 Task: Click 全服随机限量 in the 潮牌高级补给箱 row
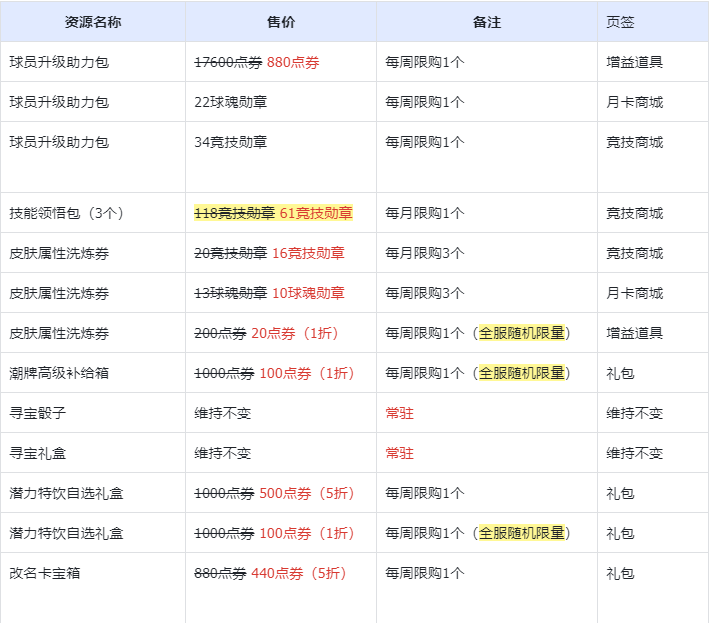[522, 373]
